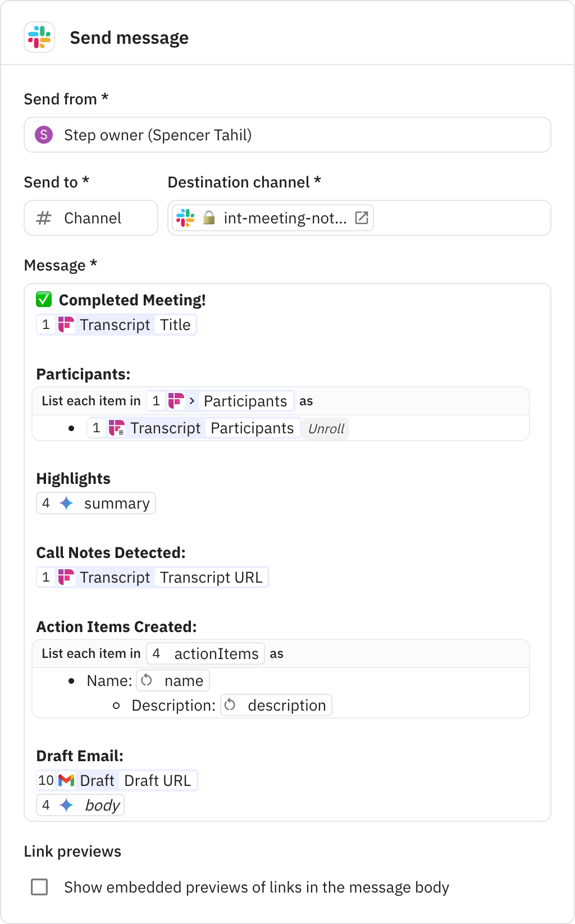The width and height of the screenshot is (575, 924).
Task: Select the actionItems list variable chip
Action: click(206, 653)
